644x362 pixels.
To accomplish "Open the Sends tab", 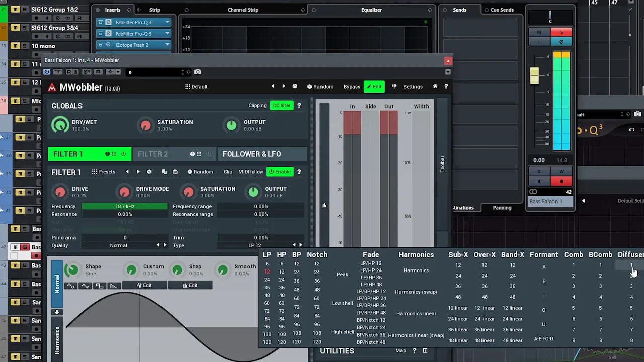I will 459,10.
